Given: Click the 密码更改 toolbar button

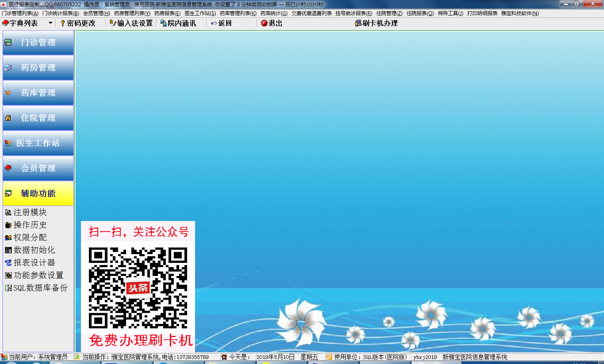Looking at the screenshot, I should [78, 23].
